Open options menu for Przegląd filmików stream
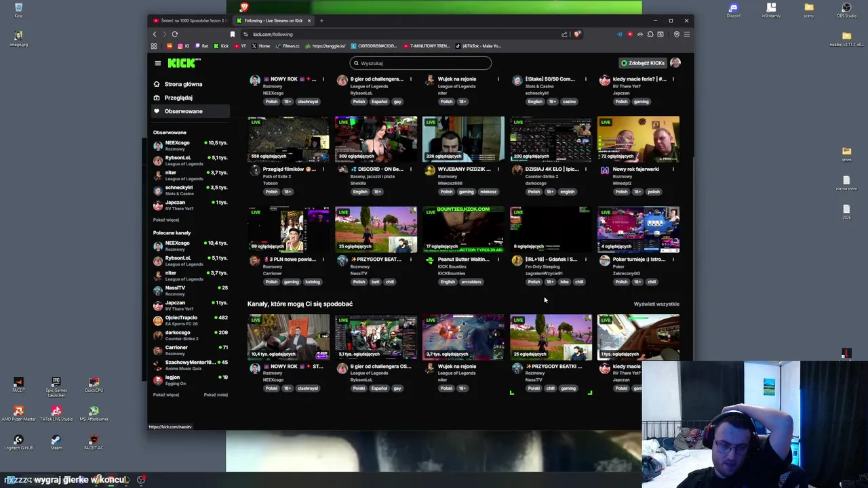The image size is (868, 488). 323,169
